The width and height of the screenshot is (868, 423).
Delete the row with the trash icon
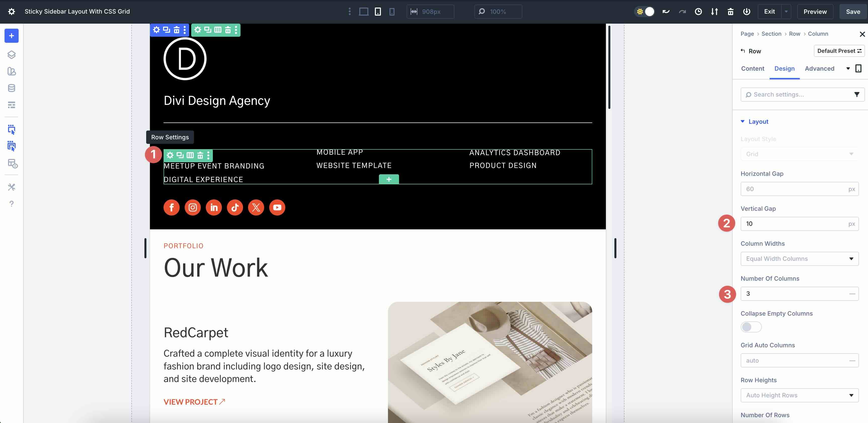point(200,155)
